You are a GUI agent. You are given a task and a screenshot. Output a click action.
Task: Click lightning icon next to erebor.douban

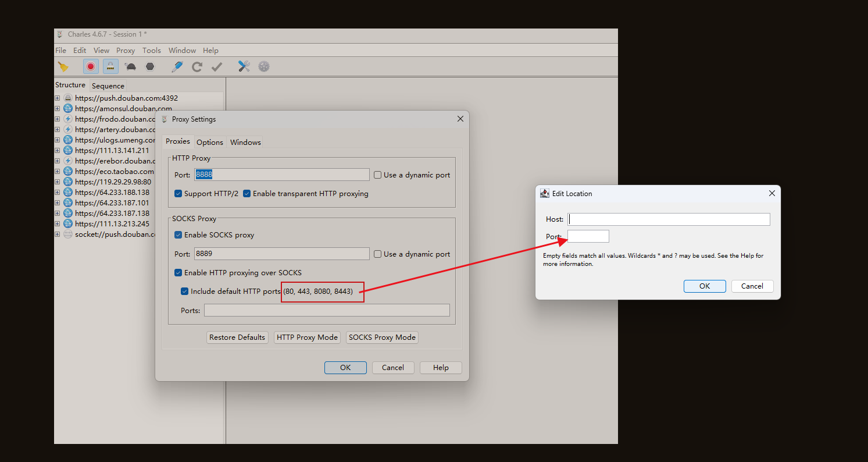pos(68,161)
